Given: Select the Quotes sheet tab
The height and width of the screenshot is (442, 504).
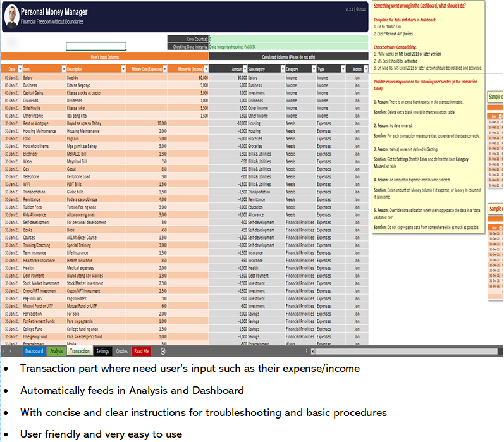Looking at the screenshot, I should coord(122,351).
